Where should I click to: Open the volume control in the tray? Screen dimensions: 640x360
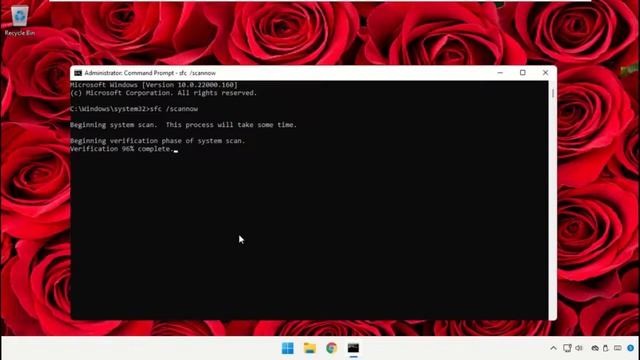[579, 348]
